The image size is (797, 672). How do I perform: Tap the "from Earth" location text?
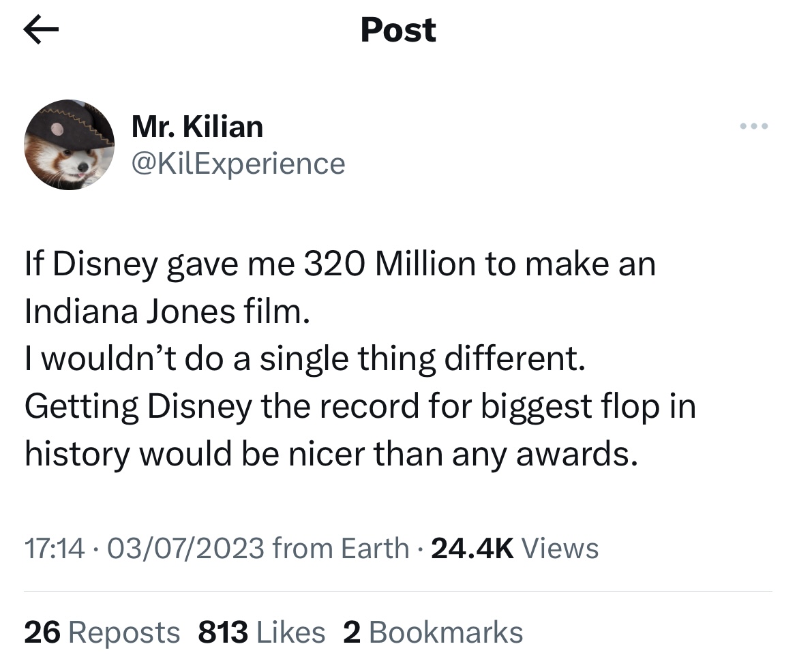point(341,549)
